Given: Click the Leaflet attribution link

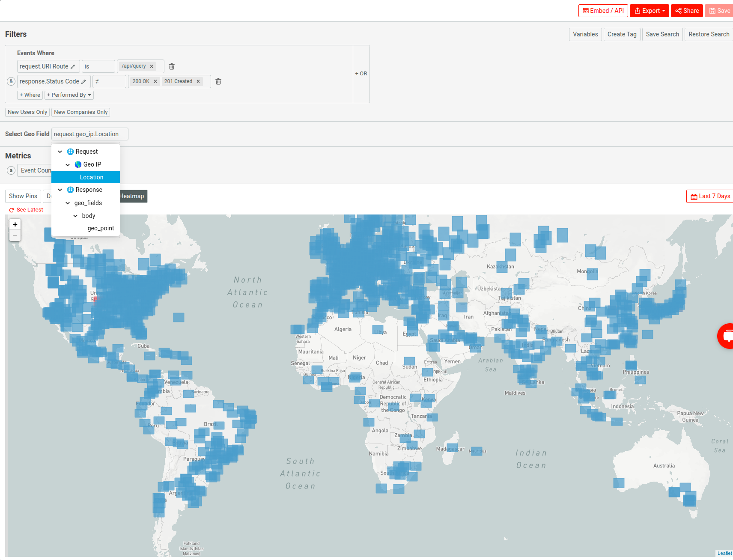Looking at the screenshot, I should click(x=724, y=553).
